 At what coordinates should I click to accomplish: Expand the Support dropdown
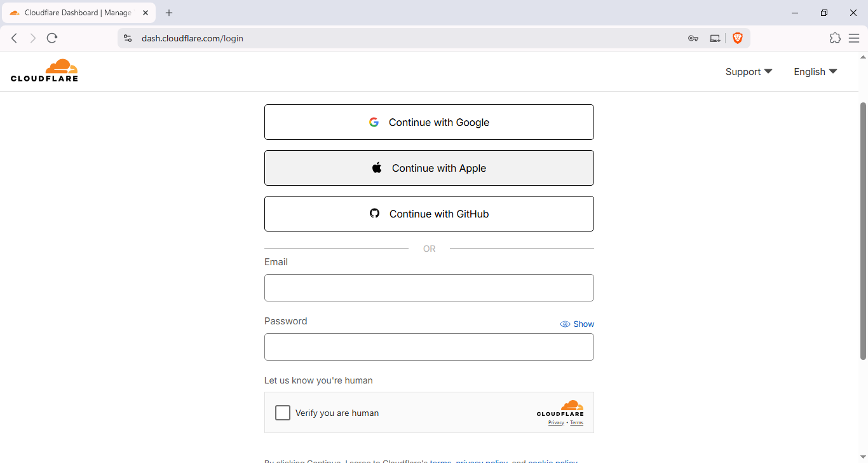749,72
